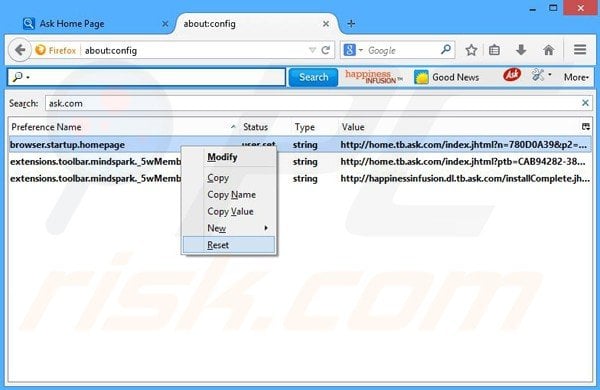This screenshot has height=390, width=600.
Task: Open the New submenu in context menu
Action: pyautogui.click(x=229, y=228)
